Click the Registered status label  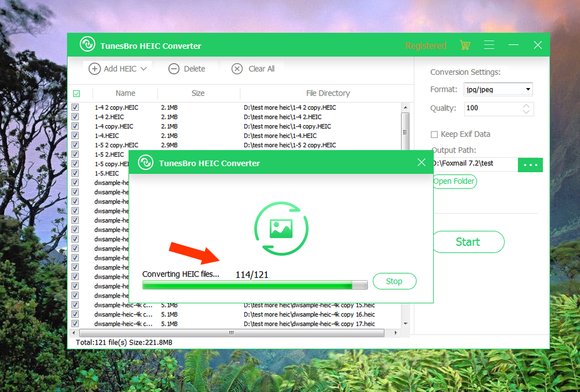426,45
